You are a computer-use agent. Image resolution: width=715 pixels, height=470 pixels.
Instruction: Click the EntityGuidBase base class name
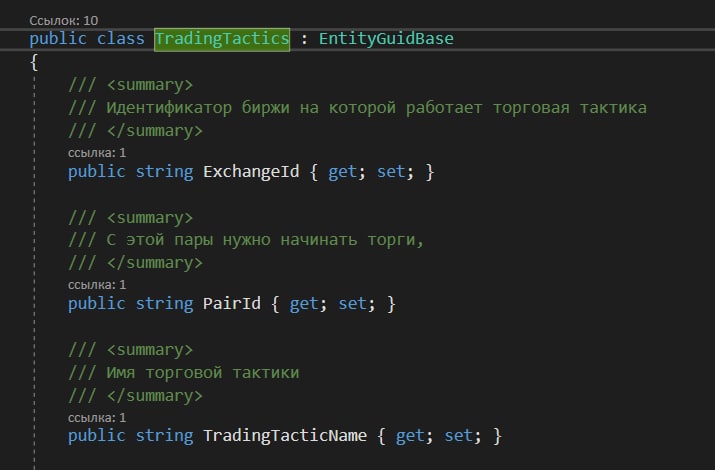click(386, 39)
